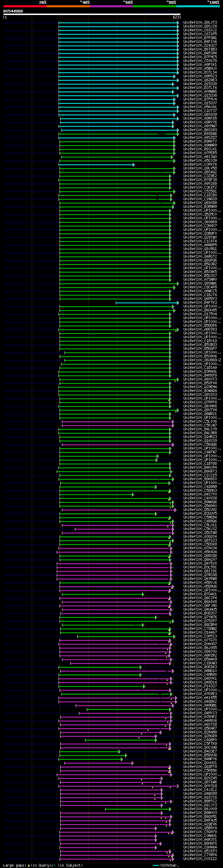Click query end position 623 marker

176,17
